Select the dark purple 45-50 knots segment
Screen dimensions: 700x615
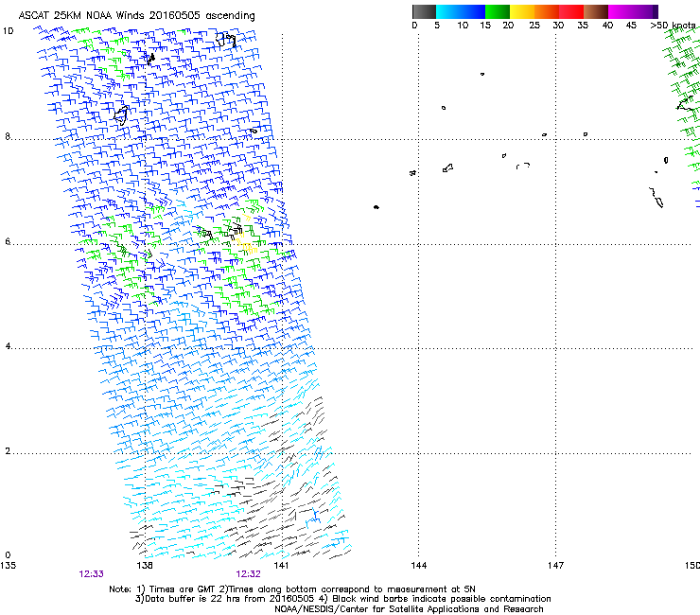click(x=645, y=11)
